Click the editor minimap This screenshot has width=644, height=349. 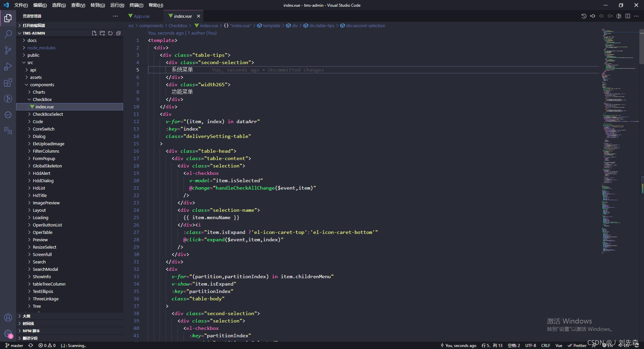point(619,141)
